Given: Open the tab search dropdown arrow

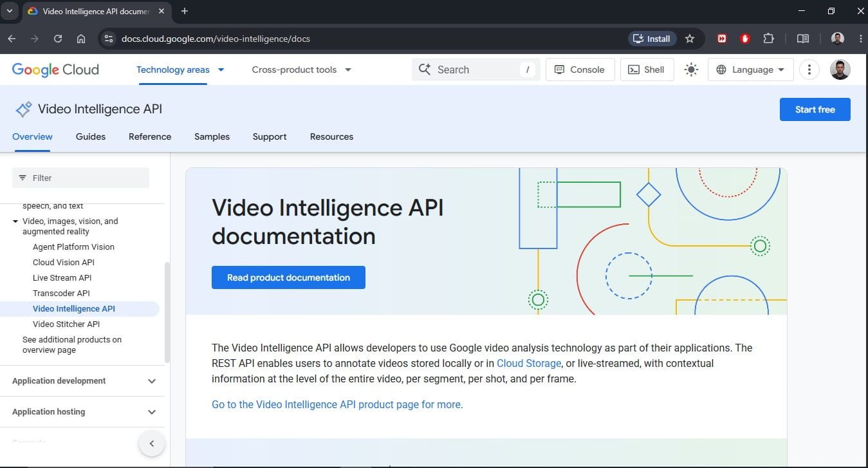Looking at the screenshot, I should (9, 11).
